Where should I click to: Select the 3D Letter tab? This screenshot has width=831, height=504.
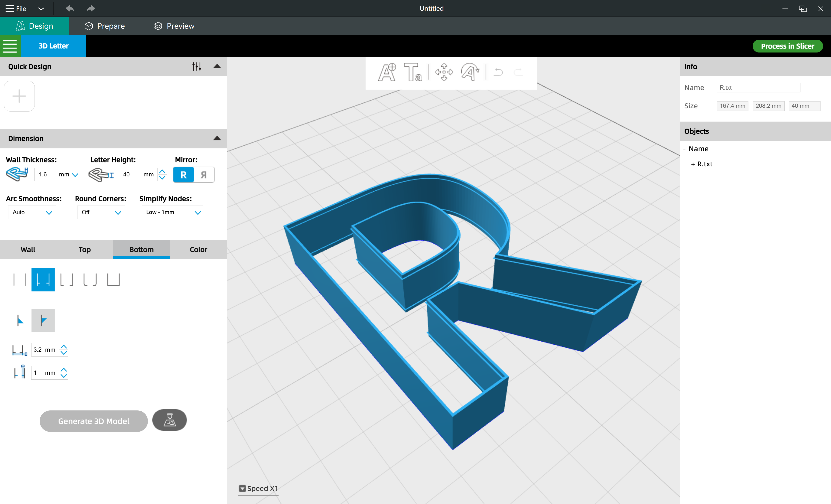[x=54, y=46]
